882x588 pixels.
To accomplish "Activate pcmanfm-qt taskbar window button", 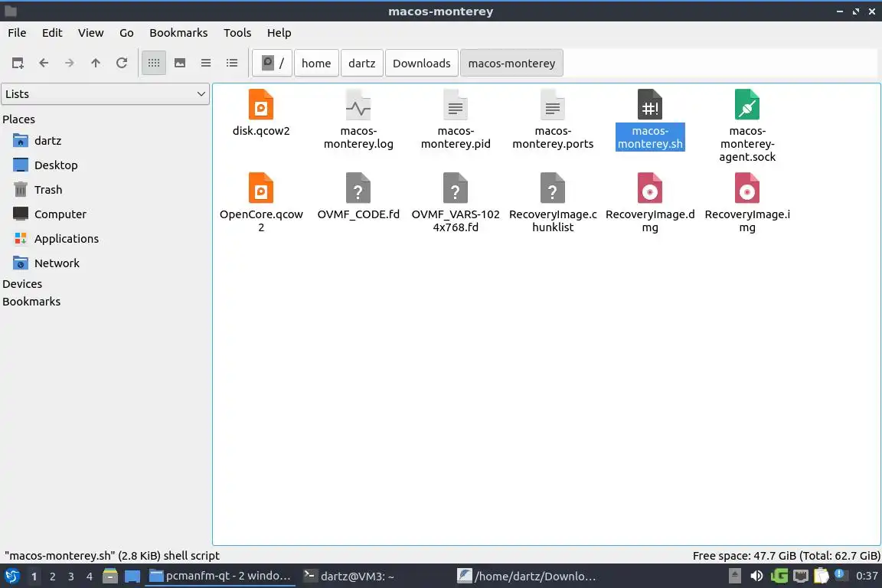I will (x=220, y=577).
